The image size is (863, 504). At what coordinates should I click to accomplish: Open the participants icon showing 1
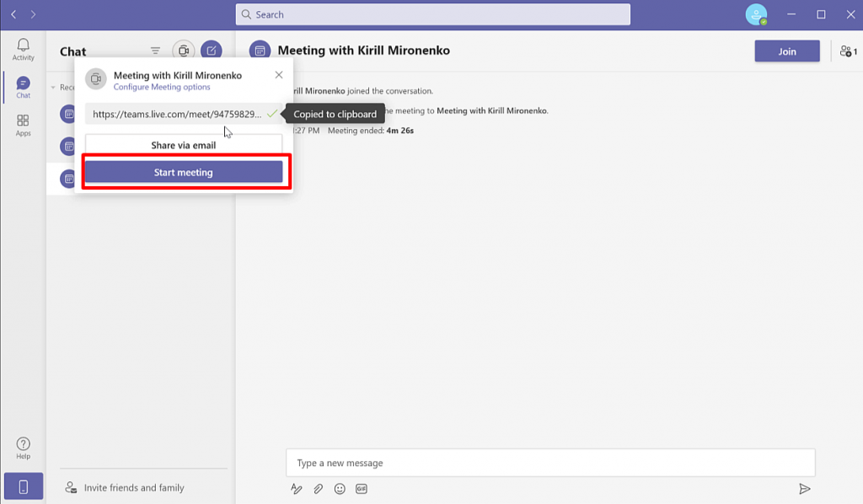[848, 51]
